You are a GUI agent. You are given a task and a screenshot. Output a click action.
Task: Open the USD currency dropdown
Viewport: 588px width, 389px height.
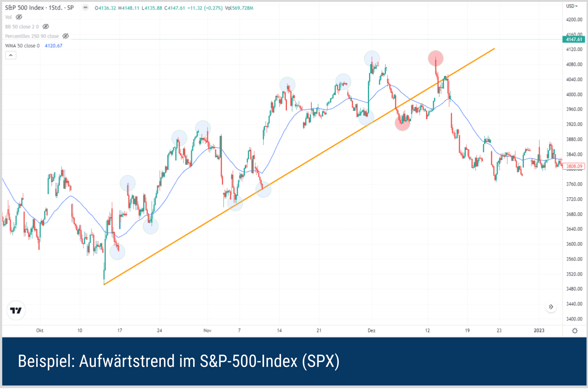pyautogui.click(x=572, y=6)
